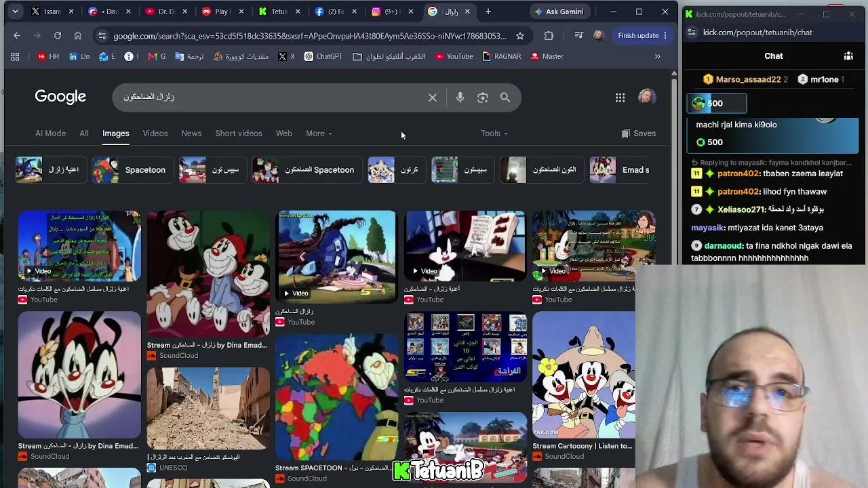Open site settings in Kick chat window
Image resolution: width=868 pixels, height=488 pixels.
click(x=691, y=33)
